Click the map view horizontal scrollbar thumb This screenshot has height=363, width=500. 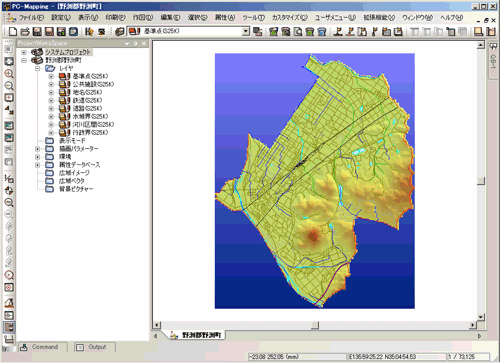[315, 325]
